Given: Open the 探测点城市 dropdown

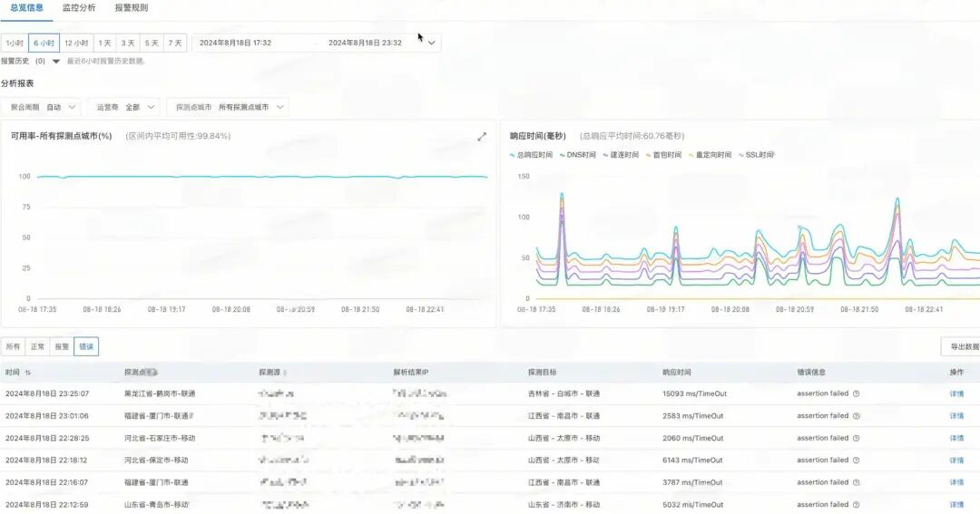Looking at the screenshot, I should click(228, 107).
